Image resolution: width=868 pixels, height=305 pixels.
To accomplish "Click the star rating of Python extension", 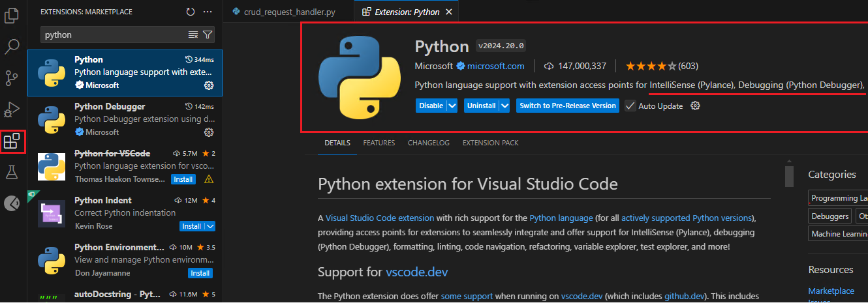I will pyautogui.click(x=662, y=66).
